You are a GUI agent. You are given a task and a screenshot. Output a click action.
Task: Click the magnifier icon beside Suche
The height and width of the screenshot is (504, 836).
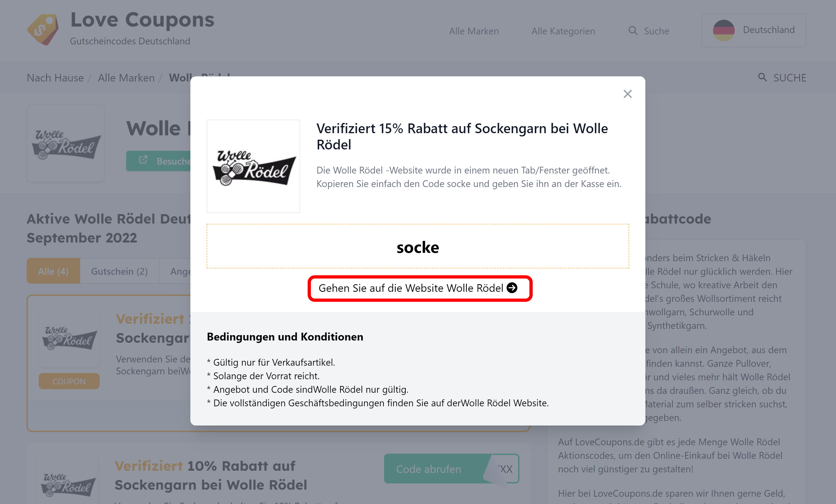(x=632, y=31)
